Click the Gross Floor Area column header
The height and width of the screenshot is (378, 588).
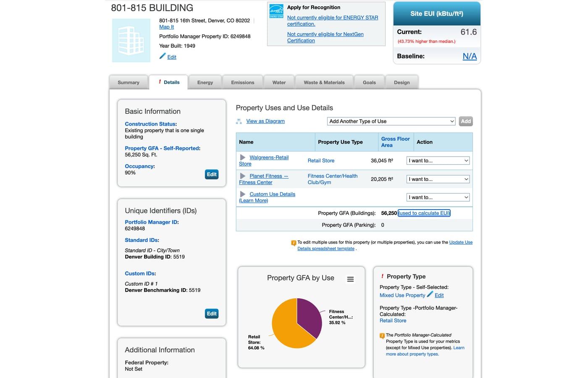point(395,142)
